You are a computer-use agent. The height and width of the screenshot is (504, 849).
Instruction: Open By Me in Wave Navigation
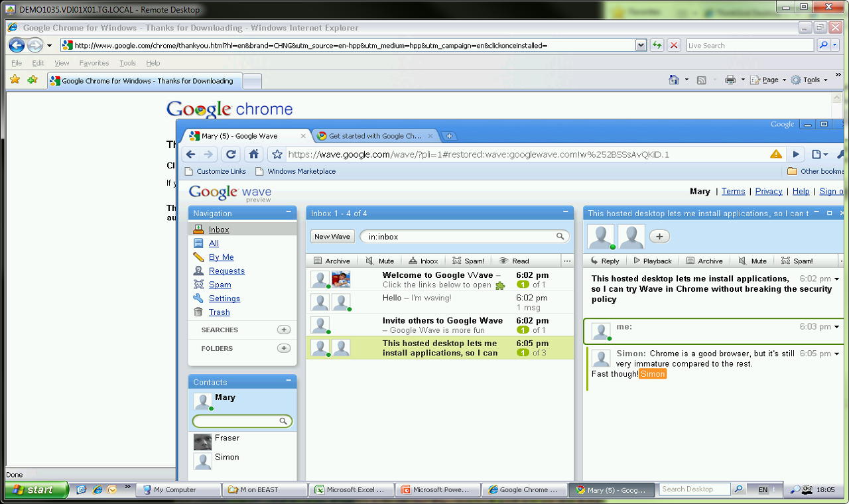[x=222, y=257]
